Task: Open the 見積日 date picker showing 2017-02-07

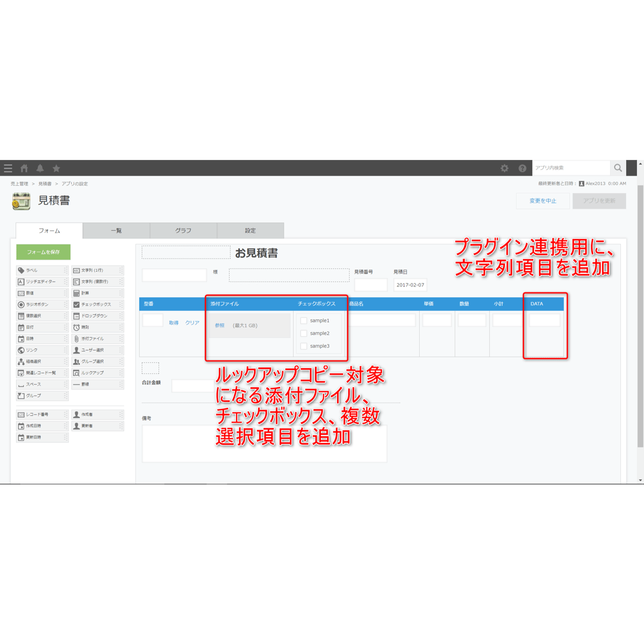Action: (x=411, y=285)
